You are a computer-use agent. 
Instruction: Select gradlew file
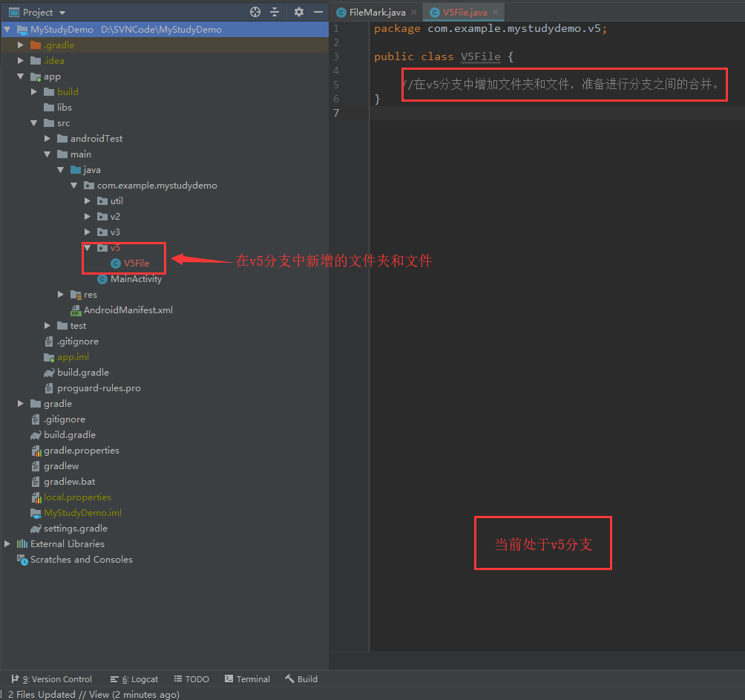tap(62, 467)
